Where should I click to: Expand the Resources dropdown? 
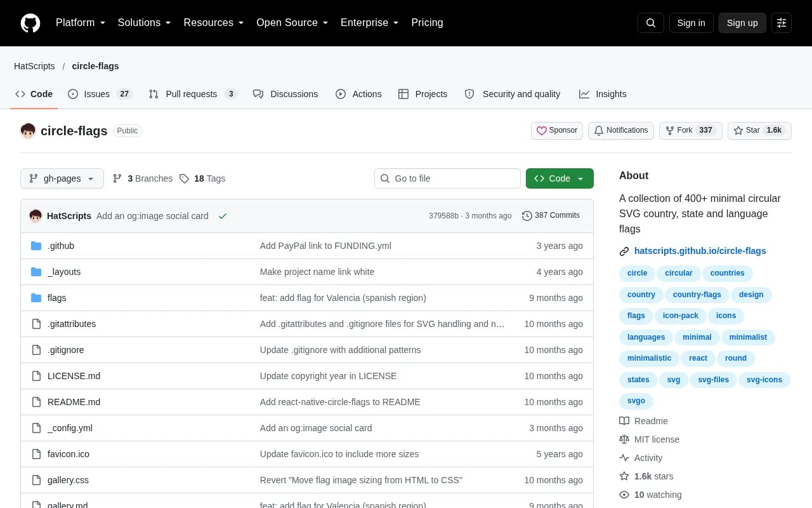click(214, 23)
